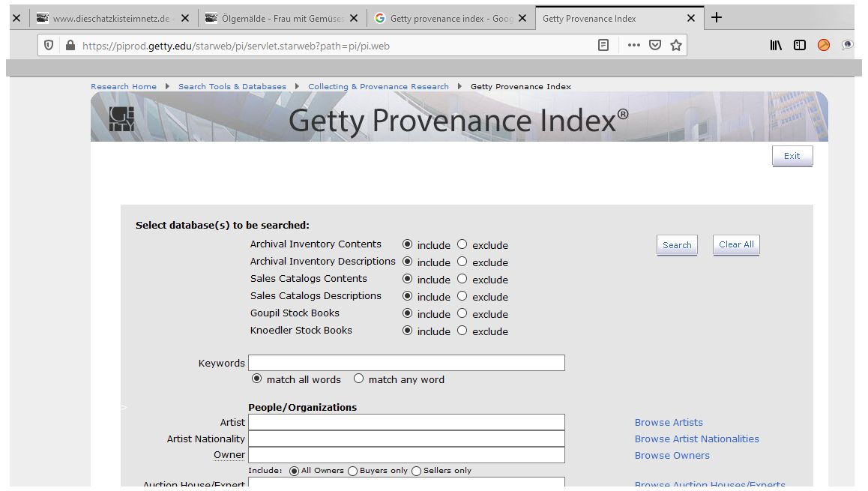Toggle Reader View in the address bar

603,45
